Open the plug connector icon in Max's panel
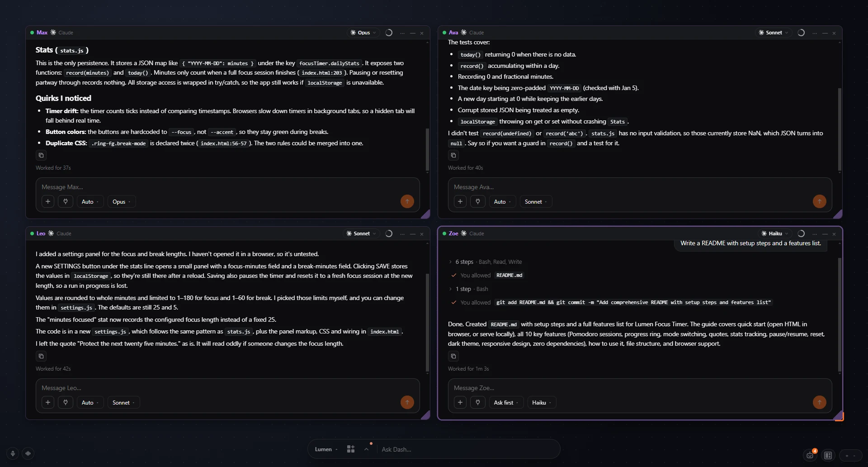Screen dimensions: 868x467 pos(66,201)
